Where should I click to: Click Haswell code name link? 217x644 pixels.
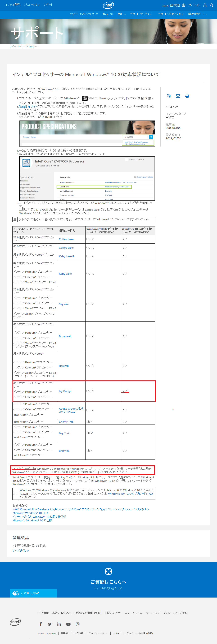pyautogui.click(x=64, y=366)
